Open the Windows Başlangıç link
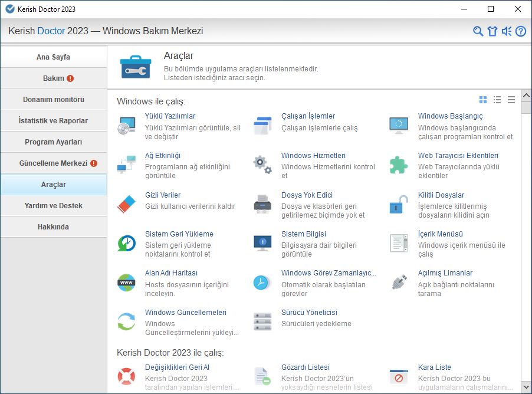 (450, 116)
